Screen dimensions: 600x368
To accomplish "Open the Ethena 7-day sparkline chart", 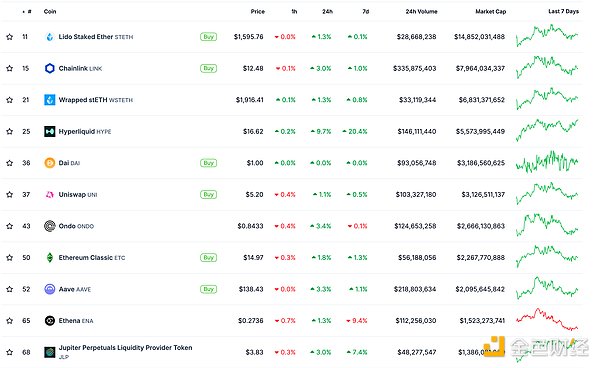I will pos(547,320).
